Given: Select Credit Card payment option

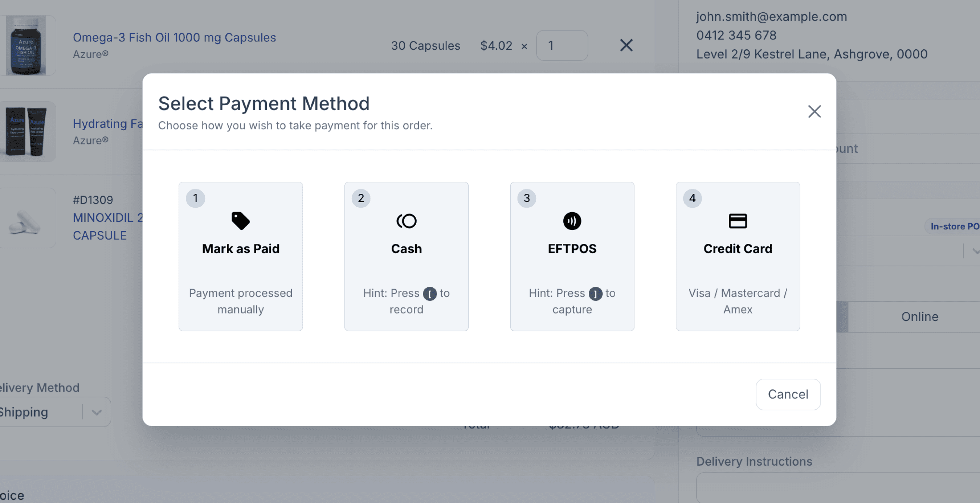Looking at the screenshot, I should click(738, 256).
